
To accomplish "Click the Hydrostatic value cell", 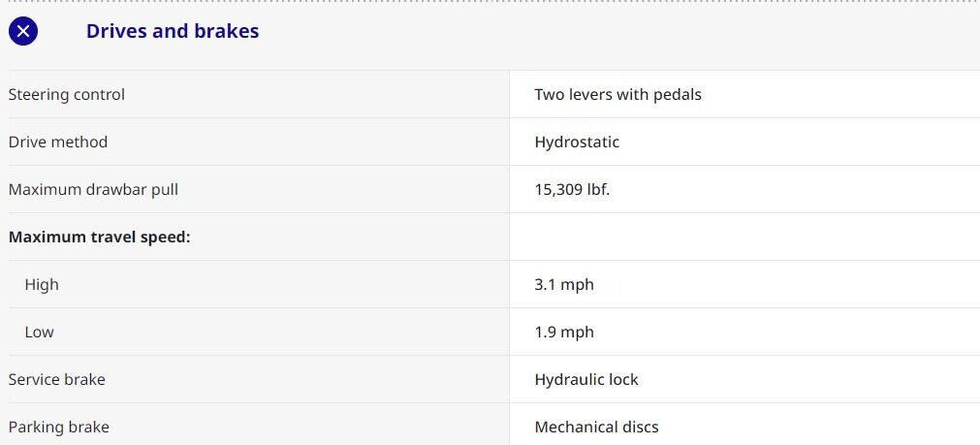I will click(577, 143).
